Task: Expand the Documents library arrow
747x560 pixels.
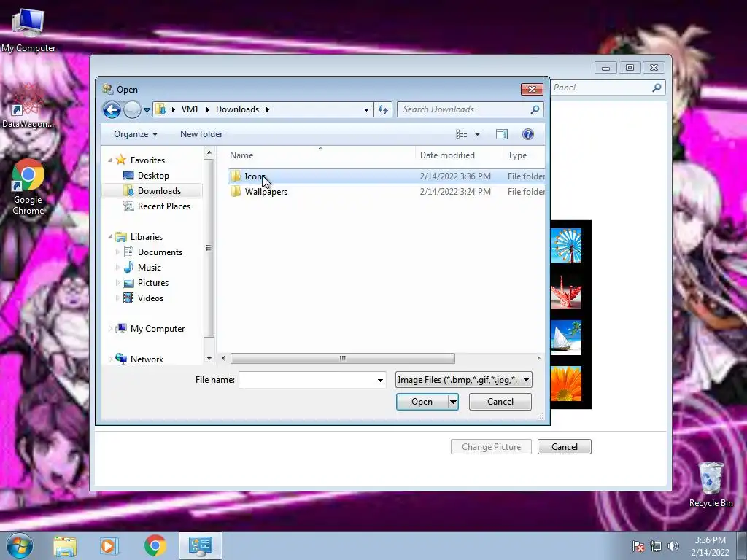Action: pyautogui.click(x=117, y=252)
